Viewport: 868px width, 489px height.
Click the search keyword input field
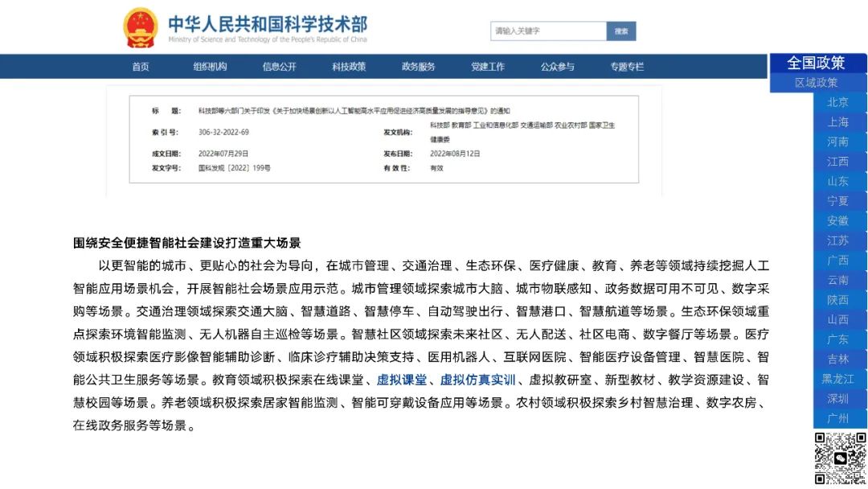(x=548, y=31)
